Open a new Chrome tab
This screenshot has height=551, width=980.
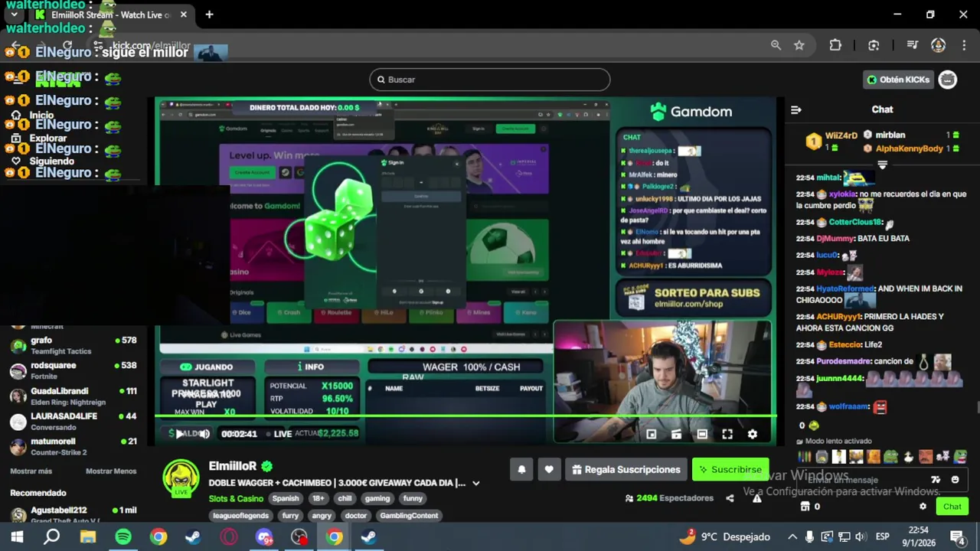(209, 15)
